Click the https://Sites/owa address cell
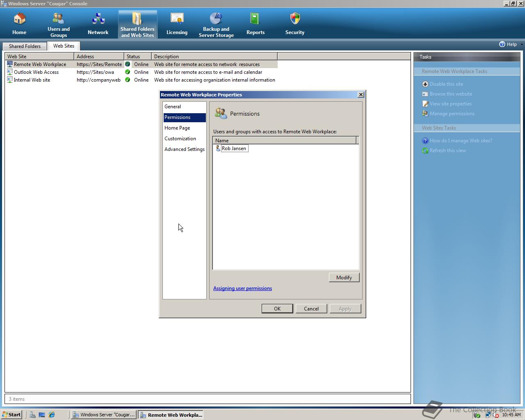The width and height of the screenshot is (525, 420). tap(95, 72)
